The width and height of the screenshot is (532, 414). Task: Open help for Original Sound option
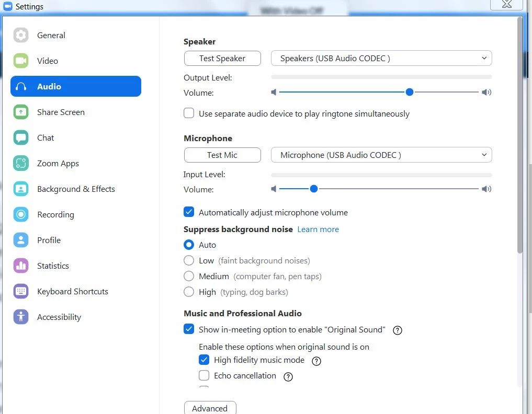[398, 330]
